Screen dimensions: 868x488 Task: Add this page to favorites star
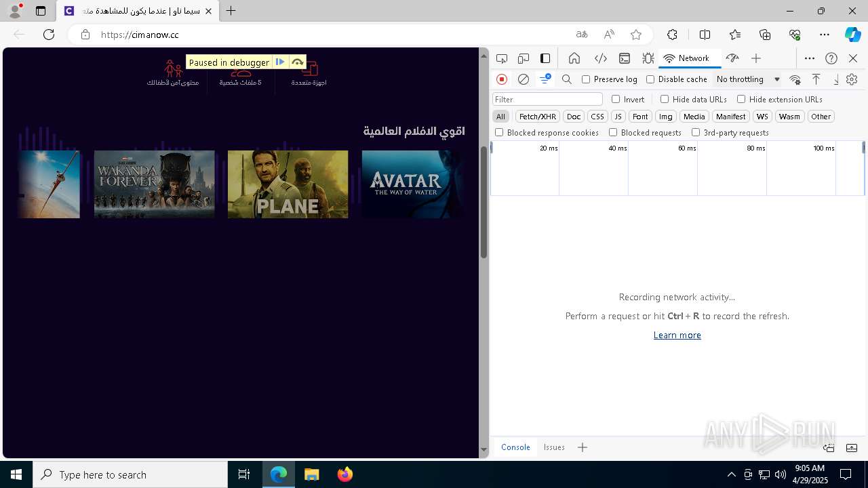pyautogui.click(x=636, y=35)
